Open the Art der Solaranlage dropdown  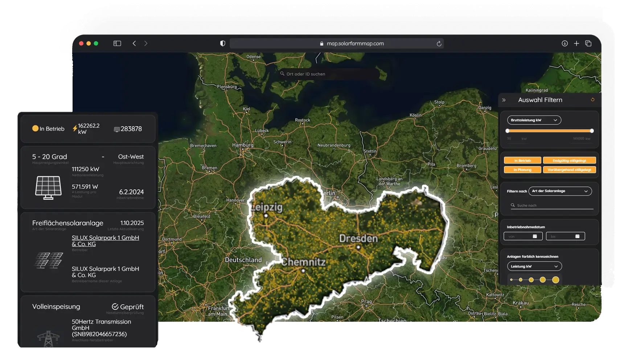point(560,191)
